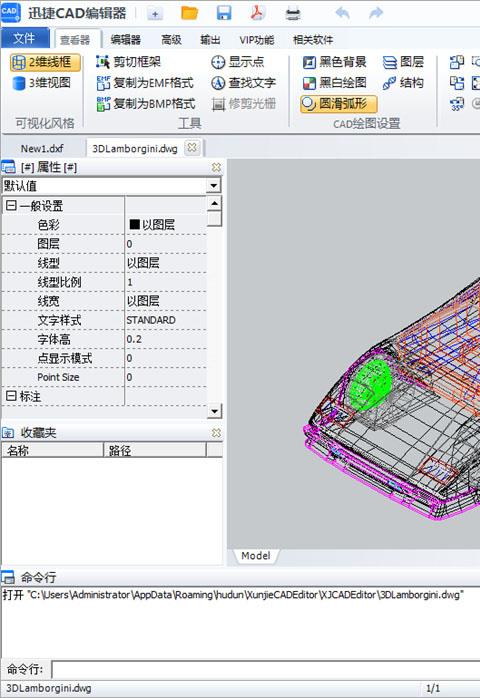Click the green headlight of the car model
This screenshot has width=480, height=698.
(370, 384)
